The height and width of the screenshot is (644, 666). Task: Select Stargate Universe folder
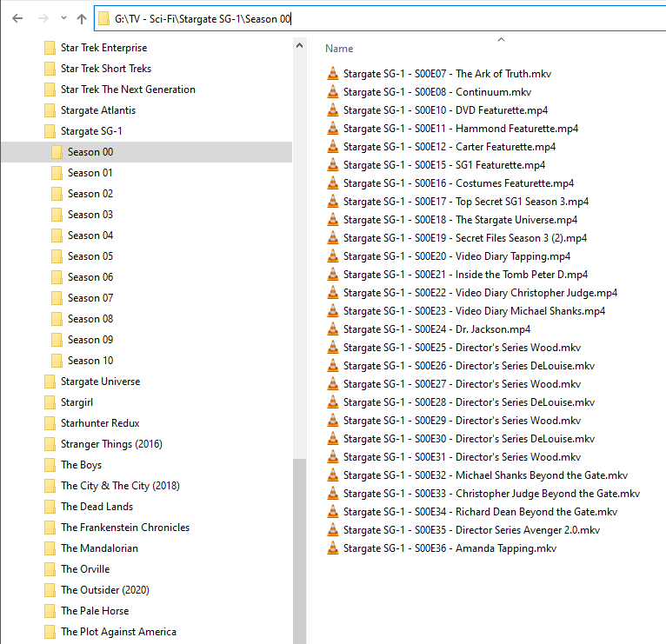point(100,382)
